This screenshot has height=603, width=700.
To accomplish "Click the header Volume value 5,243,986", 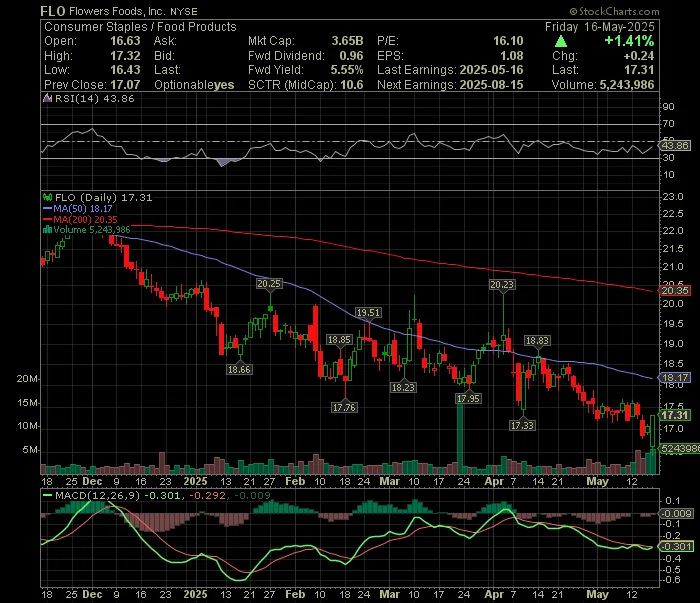I will (x=627, y=85).
